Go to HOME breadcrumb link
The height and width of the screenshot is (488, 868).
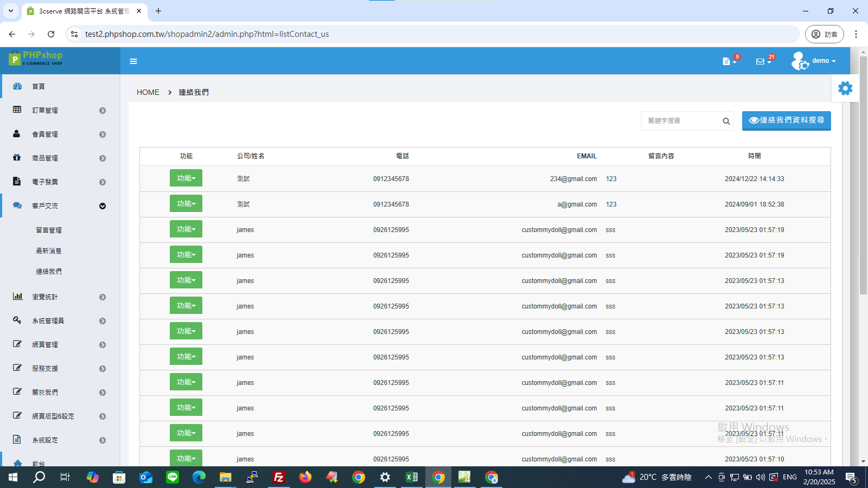(148, 92)
